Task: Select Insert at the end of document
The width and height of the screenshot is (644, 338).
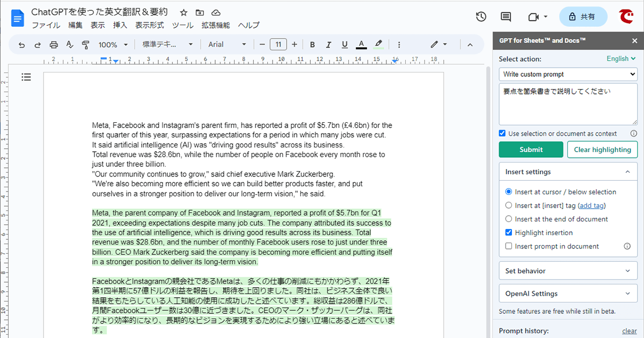Action: pyautogui.click(x=509, y=219)
